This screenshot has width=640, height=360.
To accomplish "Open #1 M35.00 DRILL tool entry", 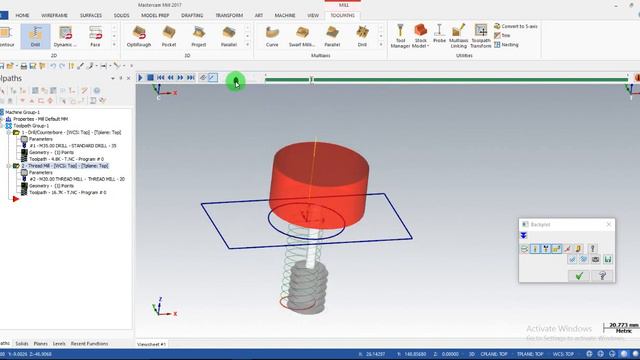I will coord(73,146).
